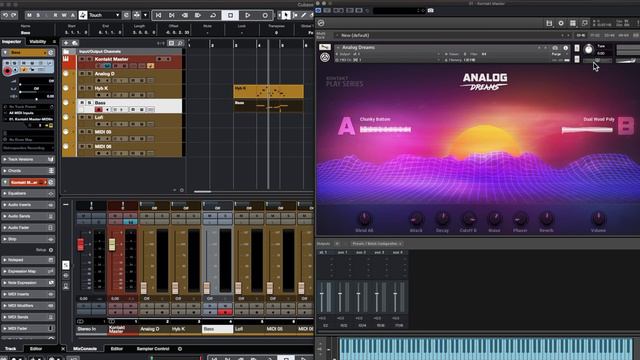The height and width of the screenshot is (360, 640).
Task: Click the Analog Dreams Reverb knob
Action: pyautogui.click(x=546, y=219)
